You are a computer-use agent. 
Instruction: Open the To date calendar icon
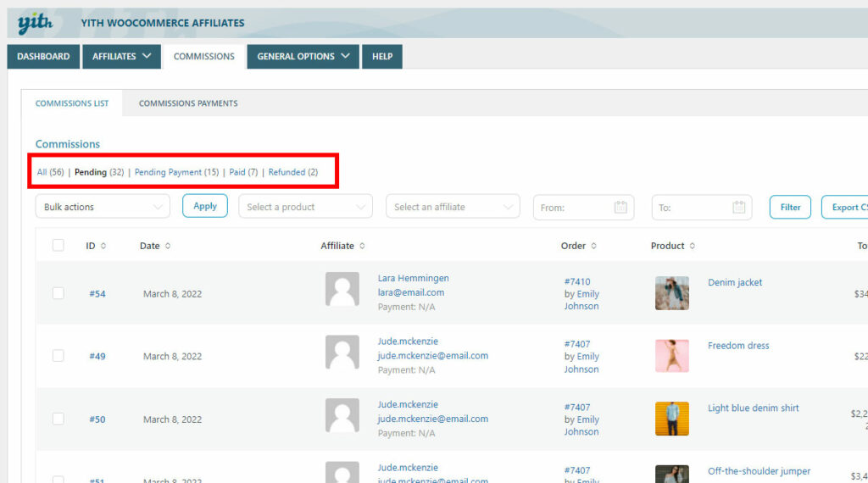pos(738,207)
